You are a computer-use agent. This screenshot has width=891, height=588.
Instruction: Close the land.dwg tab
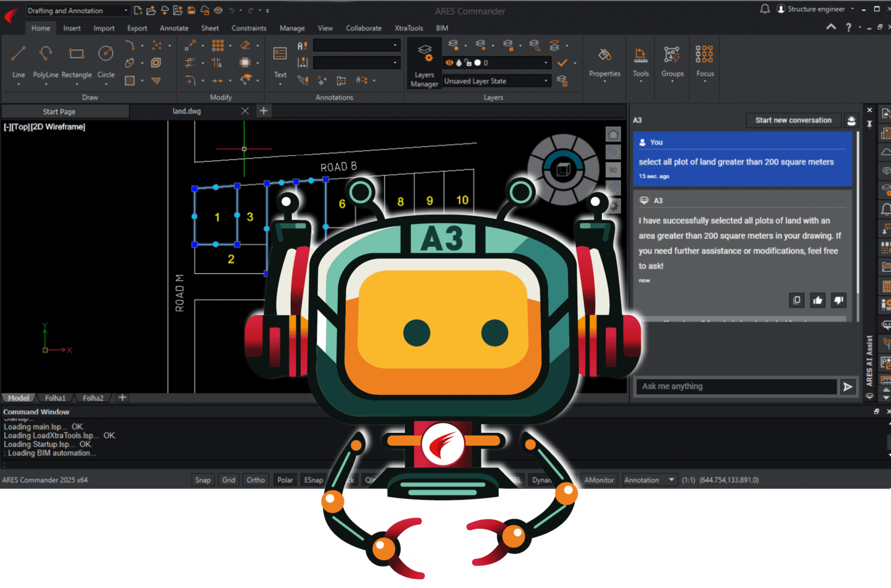pyautogui.click(x=245, y=111)
